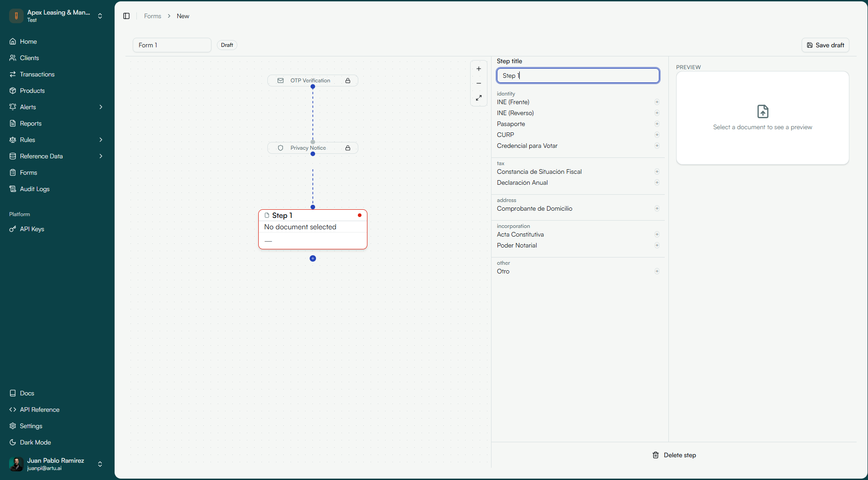Expand the Reference Data submenu
868x480 pixels.
(x=101, y=156)
